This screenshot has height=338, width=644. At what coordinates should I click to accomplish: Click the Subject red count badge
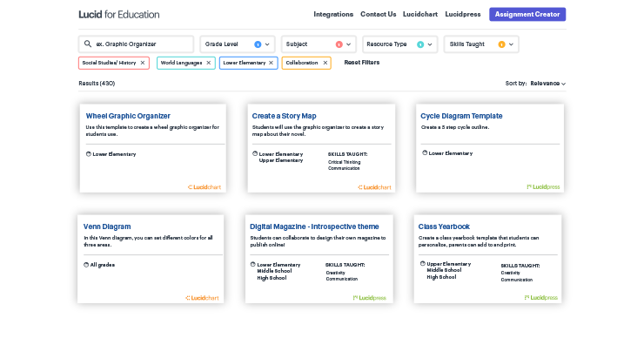[339, 44]
